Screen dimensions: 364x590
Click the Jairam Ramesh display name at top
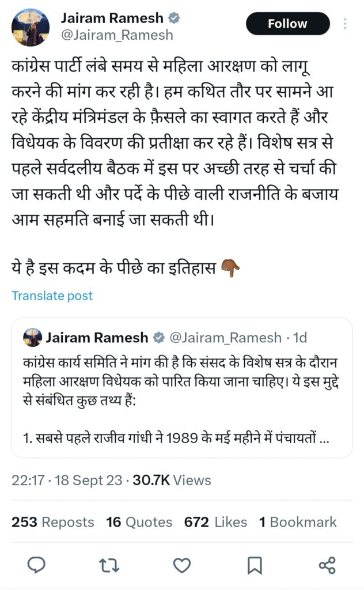point(112,18)
